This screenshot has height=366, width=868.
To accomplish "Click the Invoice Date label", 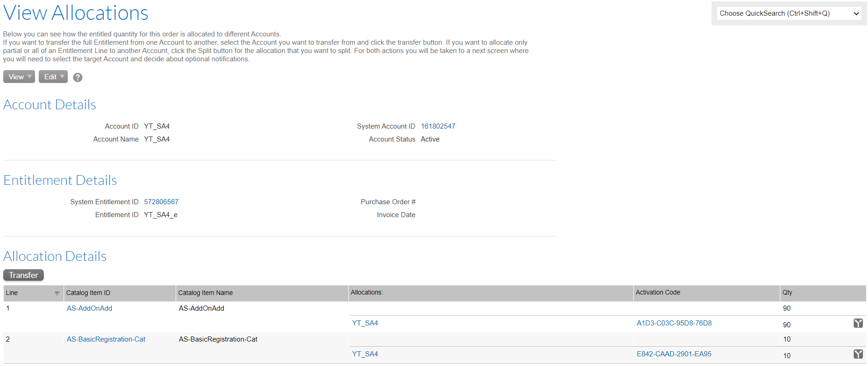I will pos(396,215).
